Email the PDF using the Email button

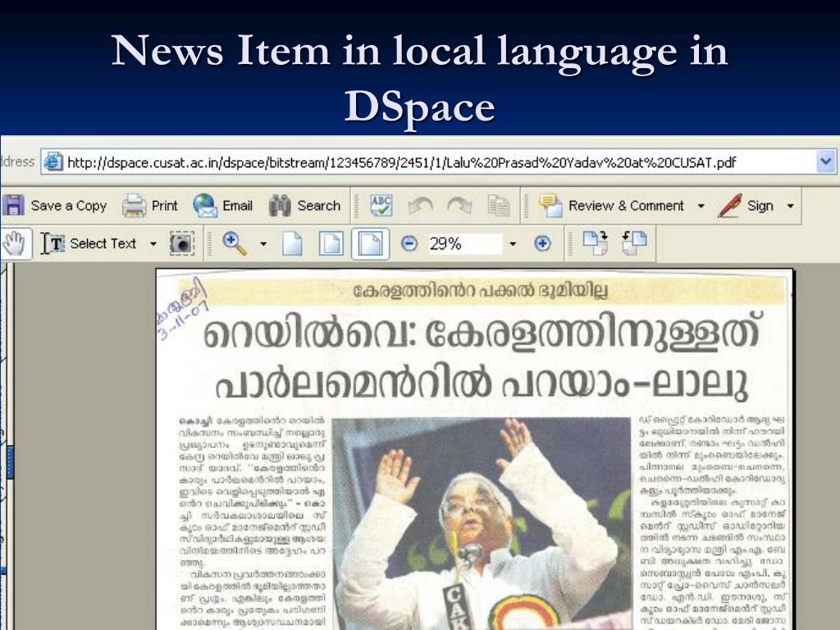pyautogui.click(x=222, y=206)
